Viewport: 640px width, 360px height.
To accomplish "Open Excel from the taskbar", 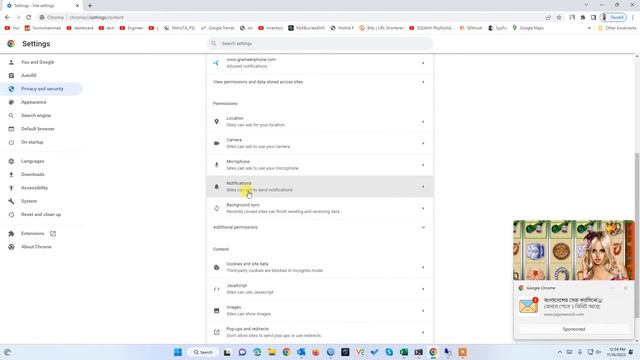I will (x=404, y=352).
